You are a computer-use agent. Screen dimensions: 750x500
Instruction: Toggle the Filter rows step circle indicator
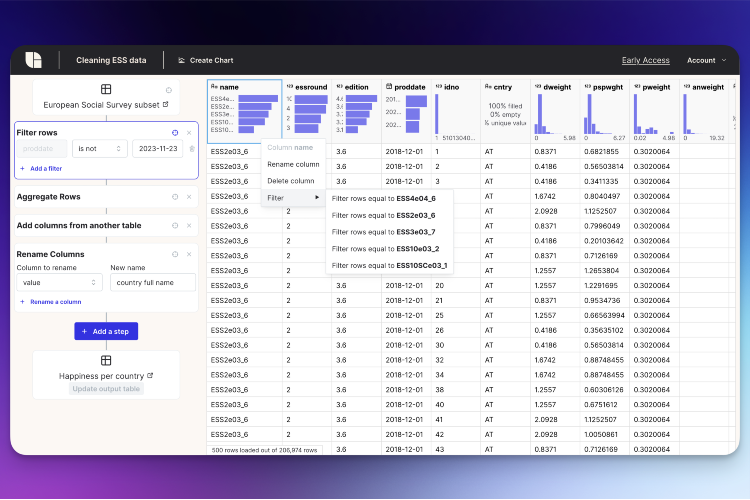(x=175, y=133)
